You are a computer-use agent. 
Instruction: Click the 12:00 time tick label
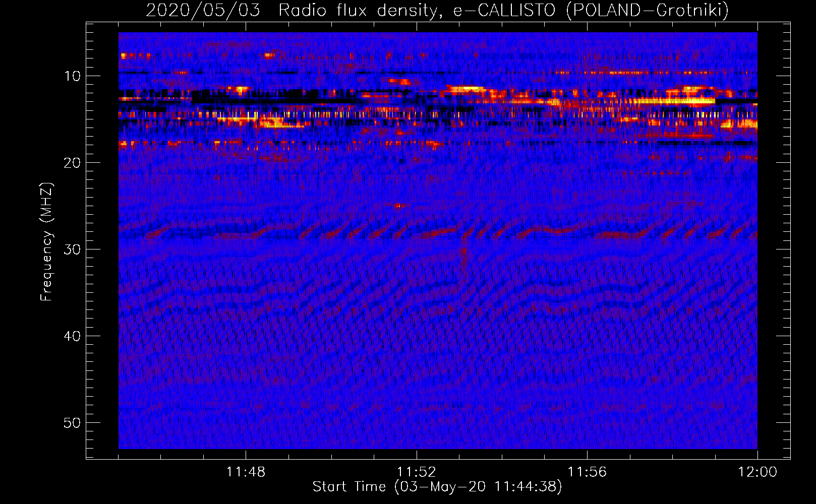(x=757, y=472)
